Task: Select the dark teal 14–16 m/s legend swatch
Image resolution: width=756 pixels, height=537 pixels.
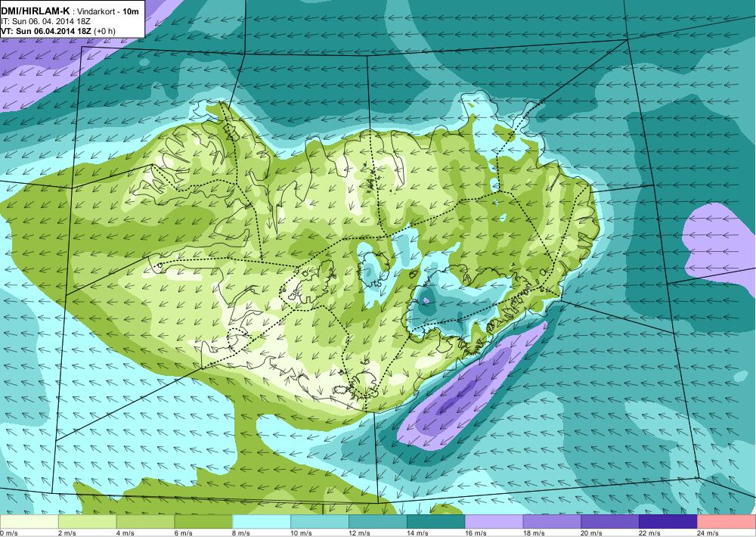Action: tap(436, 522)
